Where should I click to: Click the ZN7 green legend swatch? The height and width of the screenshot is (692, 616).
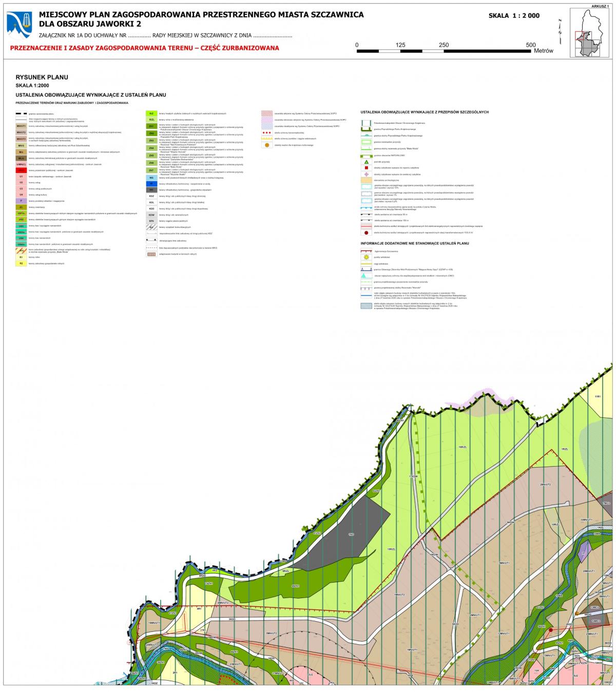(x=151, y=170)
